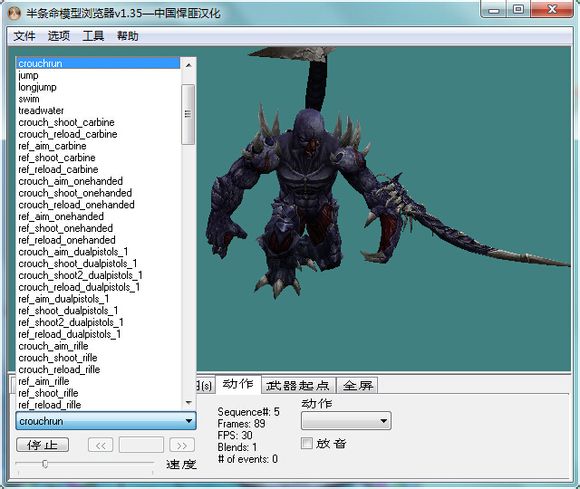Viewport: 580px width, 489px height.
Task: Select ref_shoot_carbine in the list
Action: (98, 158)
